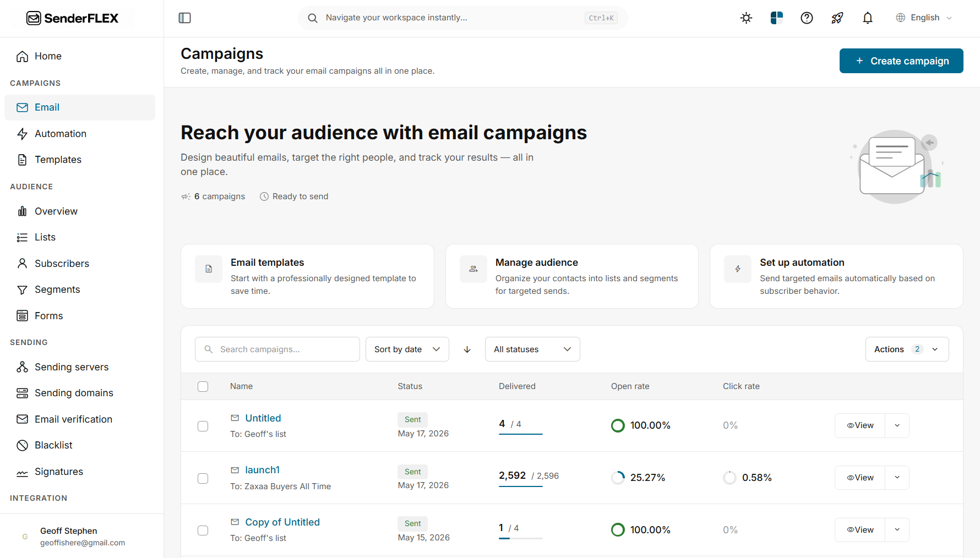
Task: Expand options arrow for launch1 row
Action: click(x=897, y=478)
